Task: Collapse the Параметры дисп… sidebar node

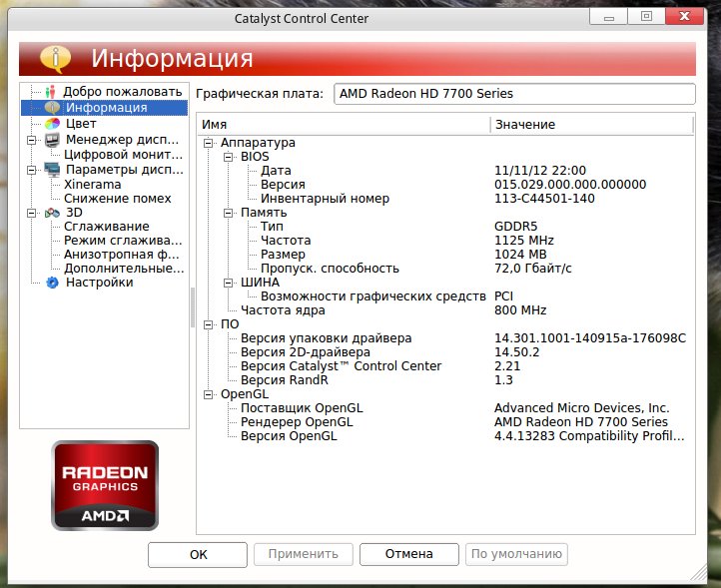Action: [x=31, y=170]
